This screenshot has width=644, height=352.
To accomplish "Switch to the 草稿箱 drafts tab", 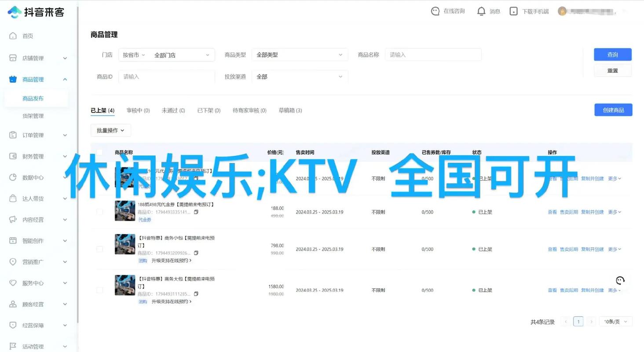I will point(290,110).
